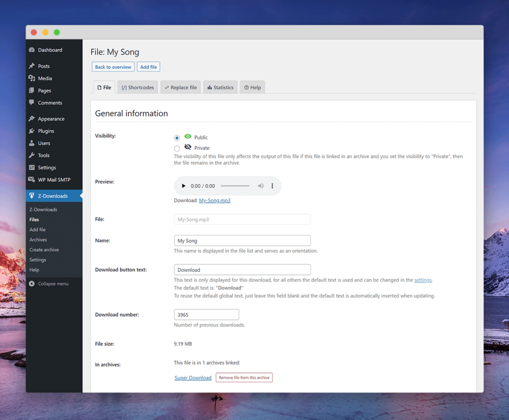Click the Z-Downloads download icon
This screenshot has height=420, width=509.
pos(31,196)
